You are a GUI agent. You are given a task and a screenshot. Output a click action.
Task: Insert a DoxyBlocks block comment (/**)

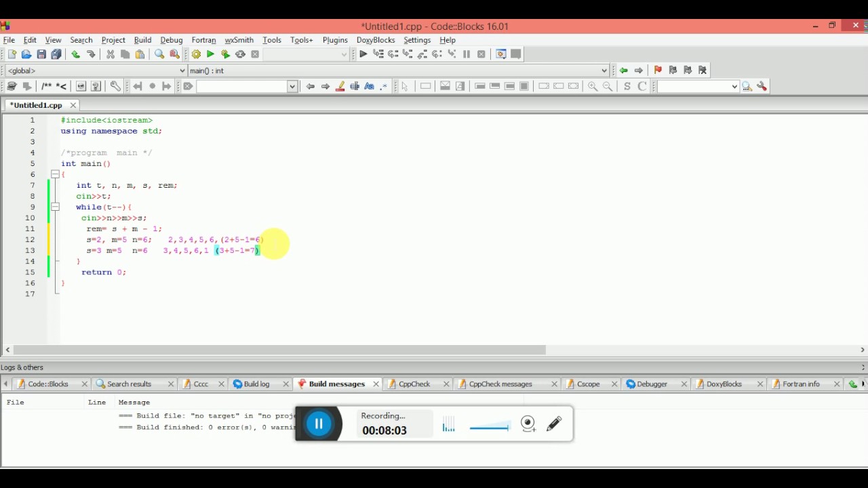click(x=46, y=86)
